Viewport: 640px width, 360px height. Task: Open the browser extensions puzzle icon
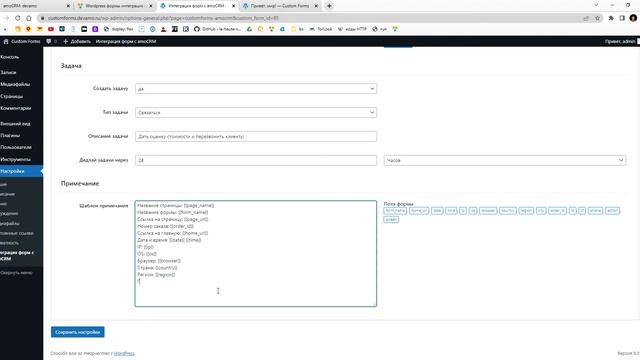[611, 18]
